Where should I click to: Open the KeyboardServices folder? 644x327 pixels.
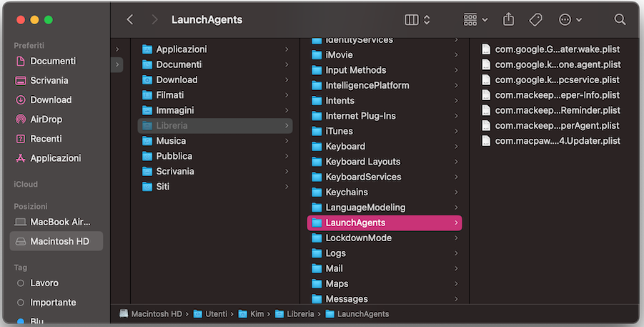pyautogui.click(x=385, y=177)
